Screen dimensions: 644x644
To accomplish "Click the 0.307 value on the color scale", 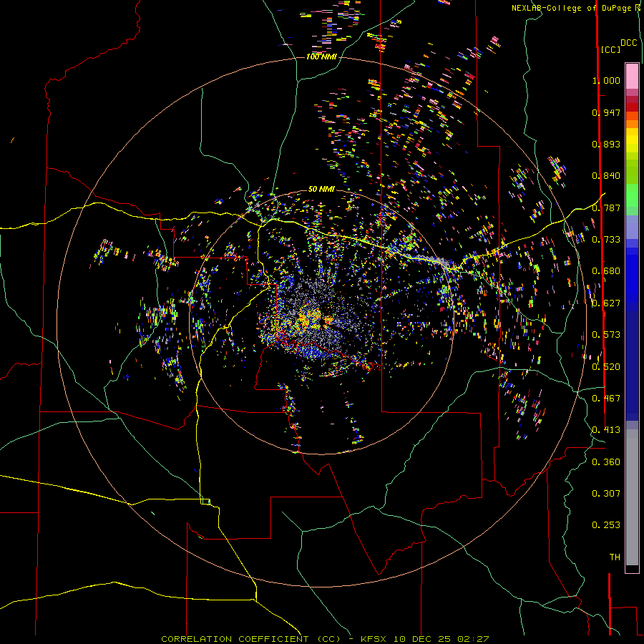I will click(606, 494).
